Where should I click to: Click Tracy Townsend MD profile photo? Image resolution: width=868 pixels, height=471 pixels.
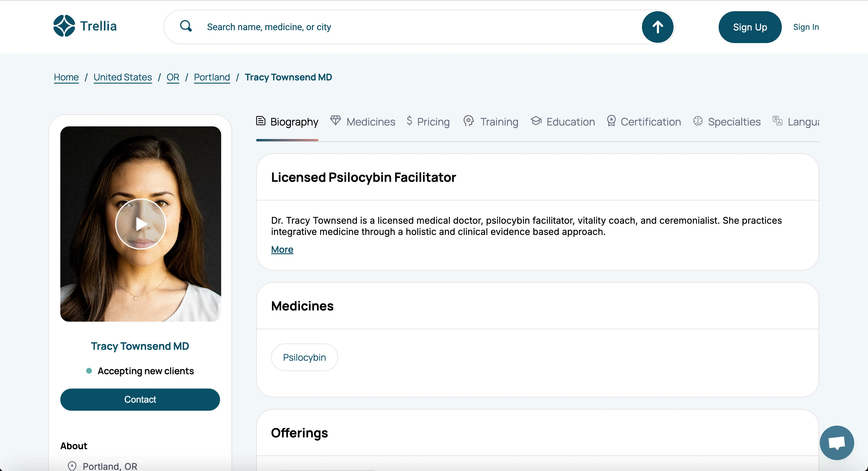coord(141,224)
